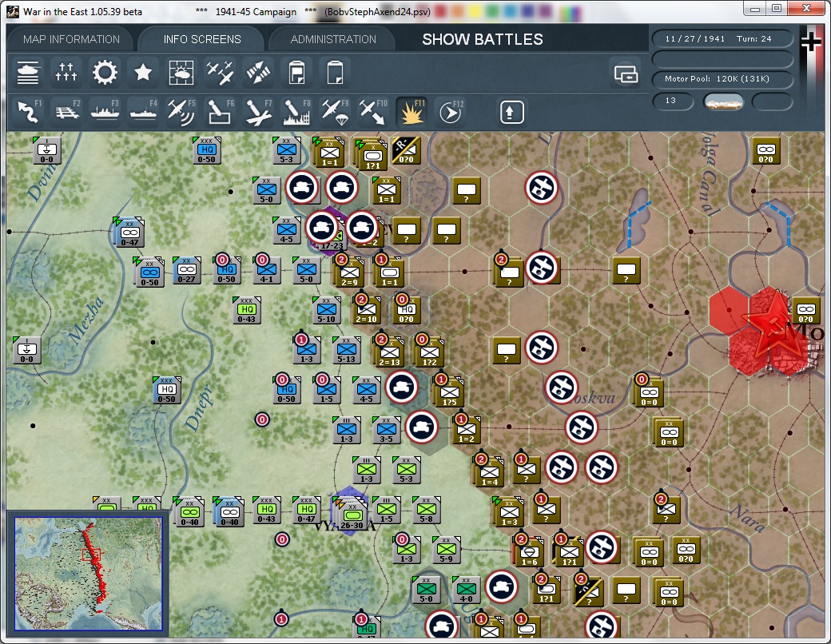The image size is (831, 644).
Task: Activate F7 bomb airfield mode
Action: tap(258, 112)
